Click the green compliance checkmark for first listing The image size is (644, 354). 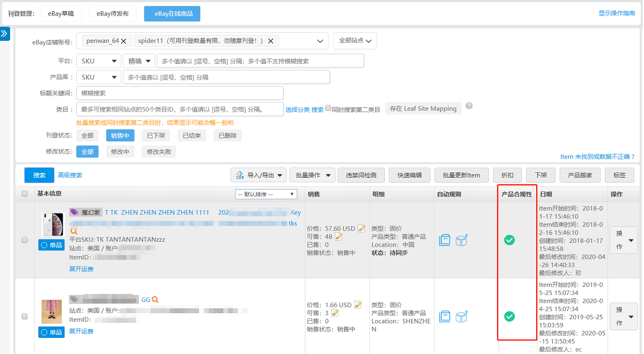pos(509,241)
